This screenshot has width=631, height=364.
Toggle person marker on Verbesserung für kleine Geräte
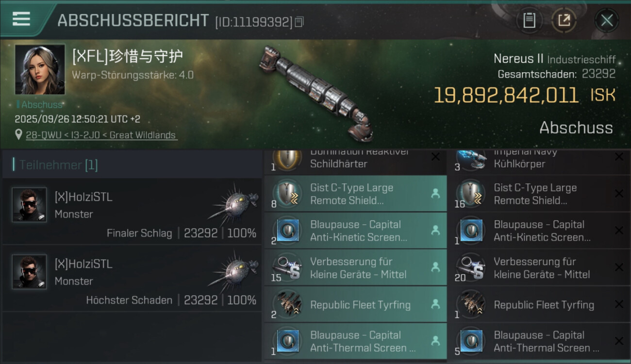point(435,267)
